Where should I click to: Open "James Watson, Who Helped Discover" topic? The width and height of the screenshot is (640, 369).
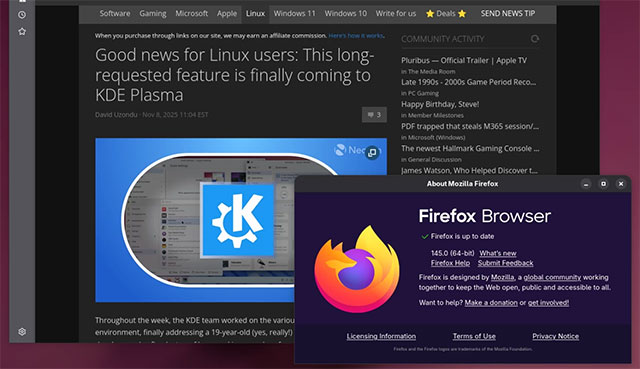[469, 170]
